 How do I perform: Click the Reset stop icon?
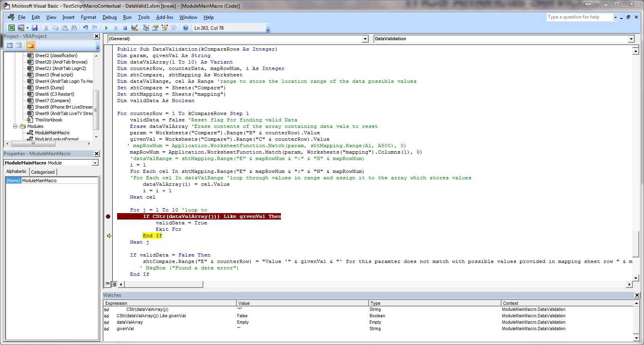pos(125,28)
